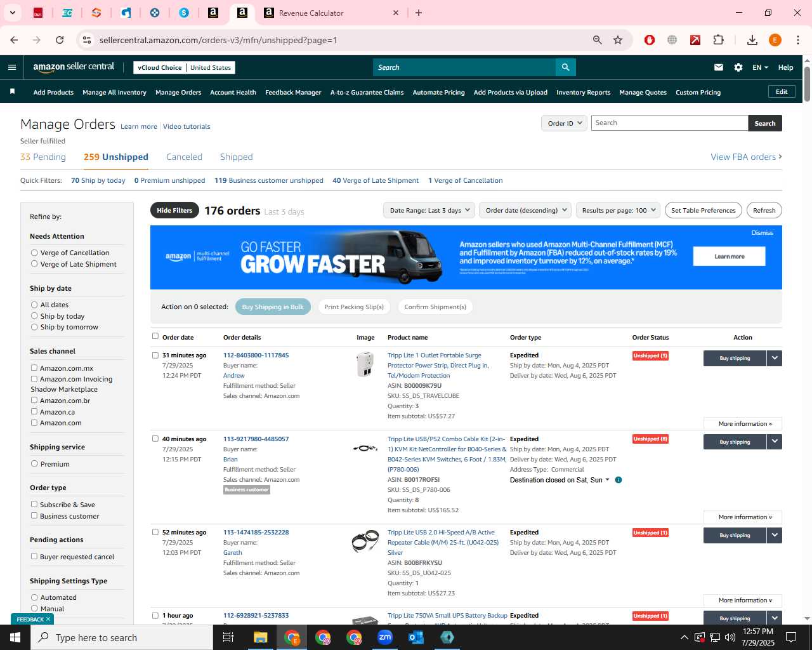Tick the Business customer order type checkbox
812x650 pixels.
(34, 515)
